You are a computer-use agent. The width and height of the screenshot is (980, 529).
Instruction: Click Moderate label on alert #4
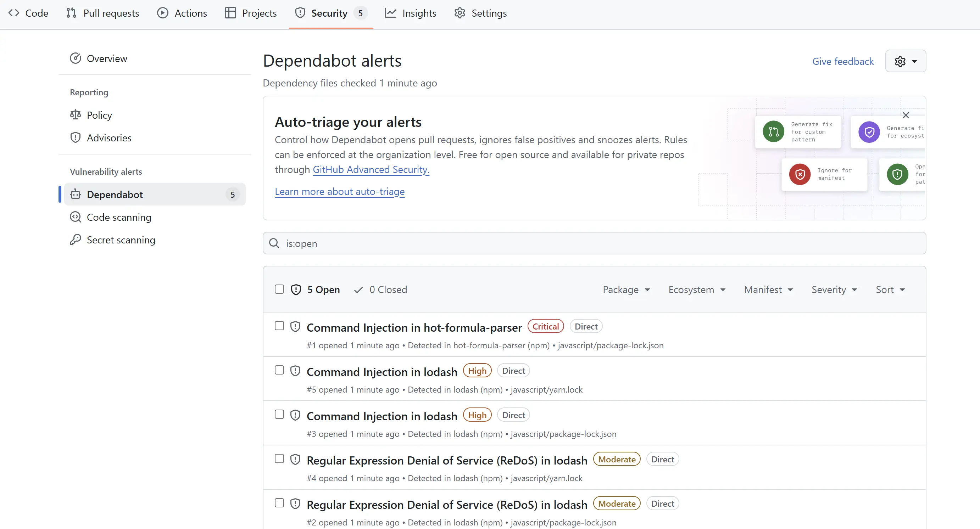(617, 460)
